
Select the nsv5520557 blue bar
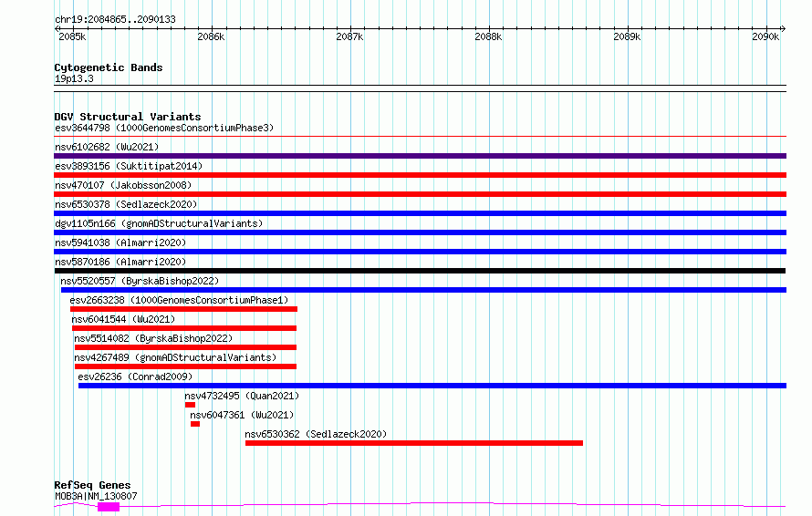423,290
